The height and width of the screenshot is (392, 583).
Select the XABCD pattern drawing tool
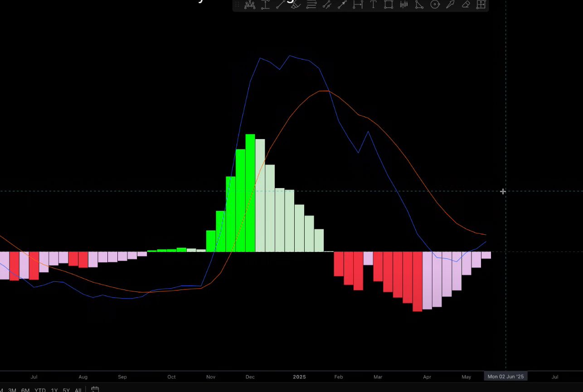[x=250, y=5]
